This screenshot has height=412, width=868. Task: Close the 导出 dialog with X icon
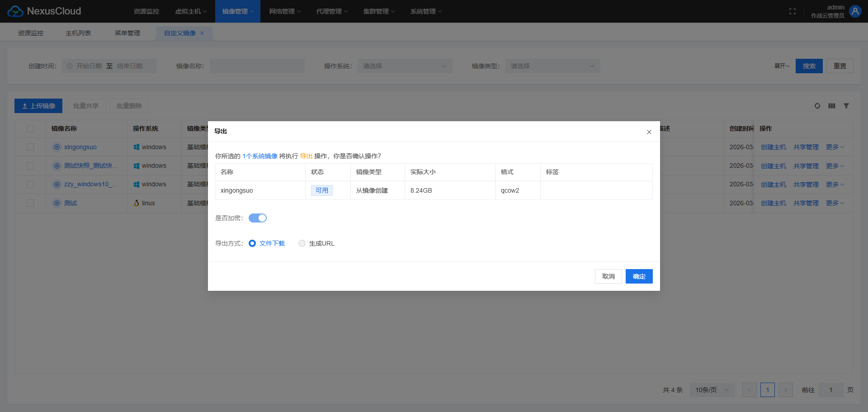click(x=649, y=132)
